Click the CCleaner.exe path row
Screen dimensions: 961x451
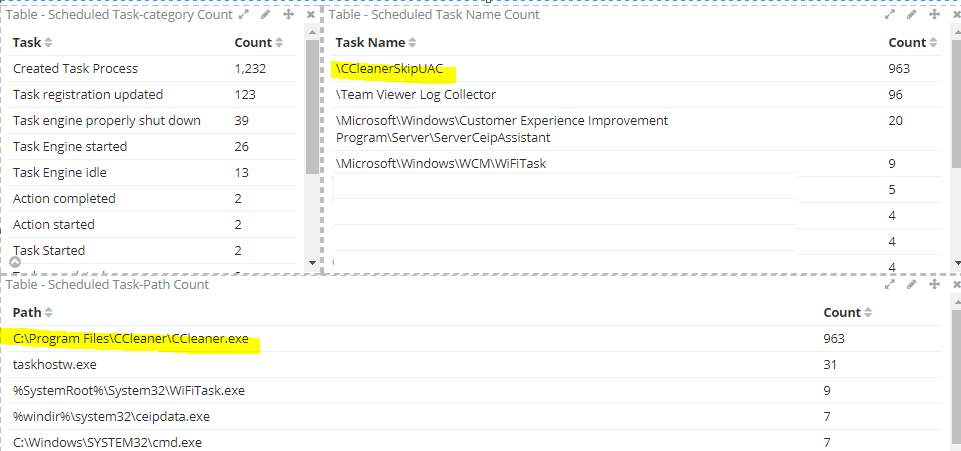pos(475,339)
